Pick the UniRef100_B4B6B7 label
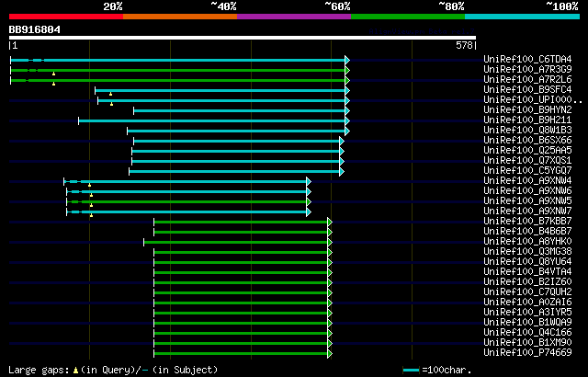Image resolution: width=588 pixels, height=377 pixels. pyautogui.click(x=527, y=231)
